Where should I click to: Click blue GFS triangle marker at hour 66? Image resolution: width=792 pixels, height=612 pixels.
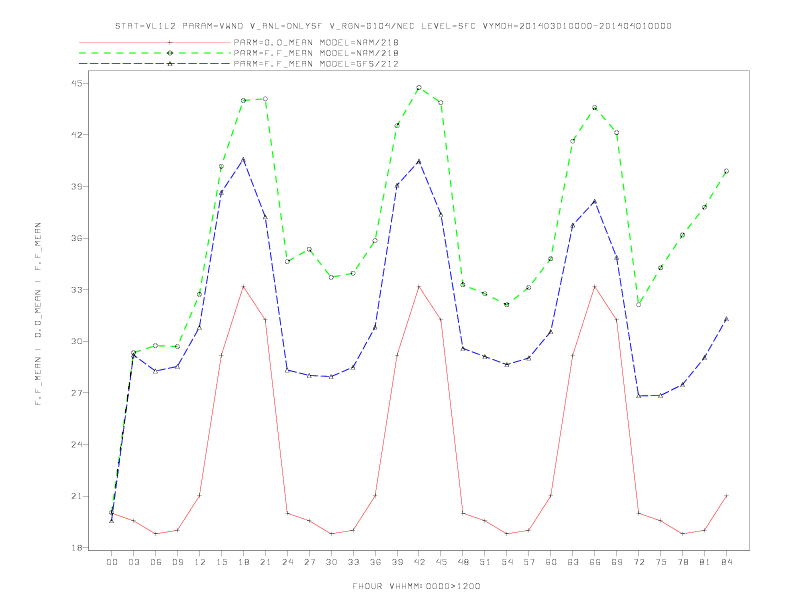[x=595, y=201]
